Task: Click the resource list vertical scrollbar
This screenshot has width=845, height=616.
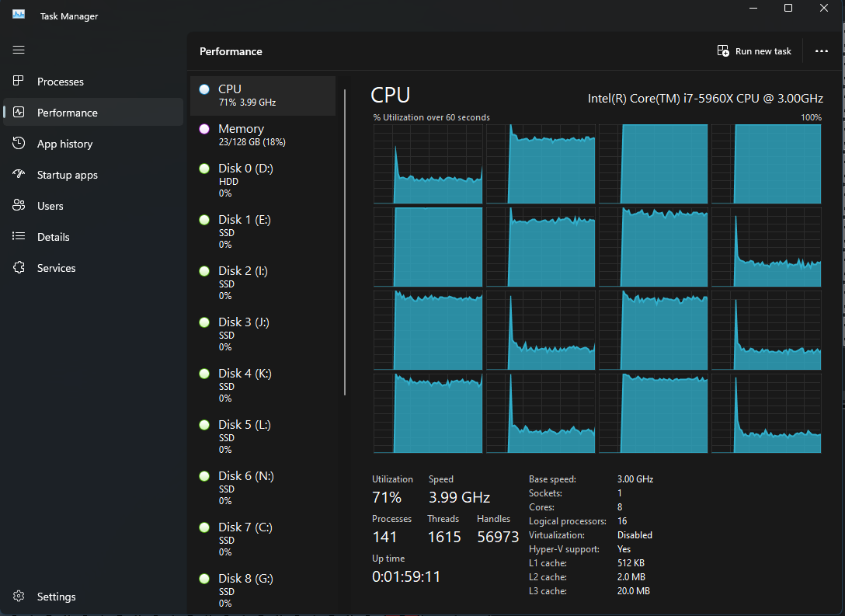Action: click(345, 242)
